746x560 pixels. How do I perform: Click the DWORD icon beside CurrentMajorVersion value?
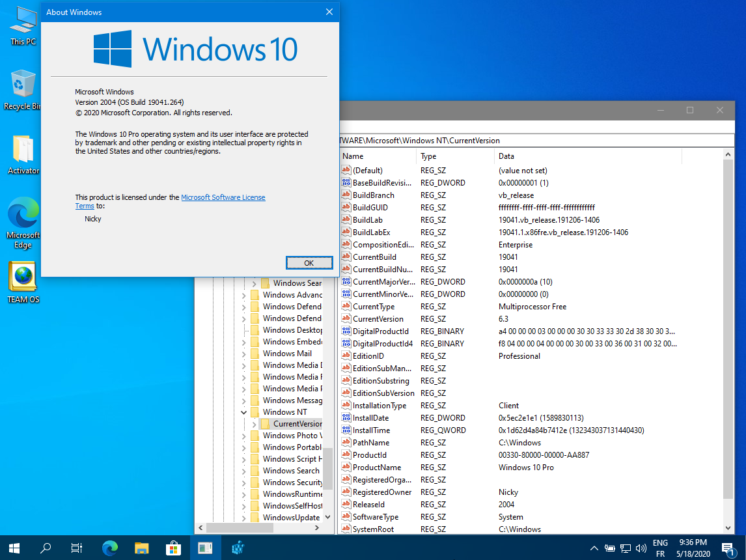click(x=346, y=281)
